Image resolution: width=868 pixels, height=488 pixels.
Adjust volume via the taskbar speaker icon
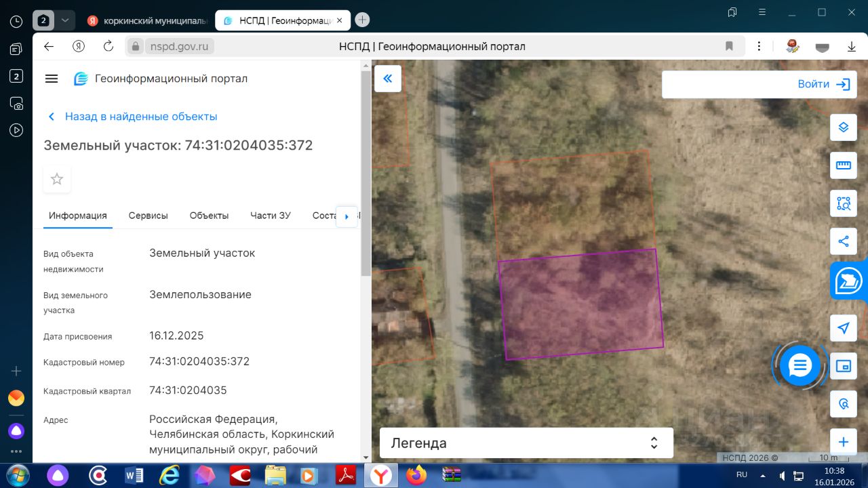point(783,475)
